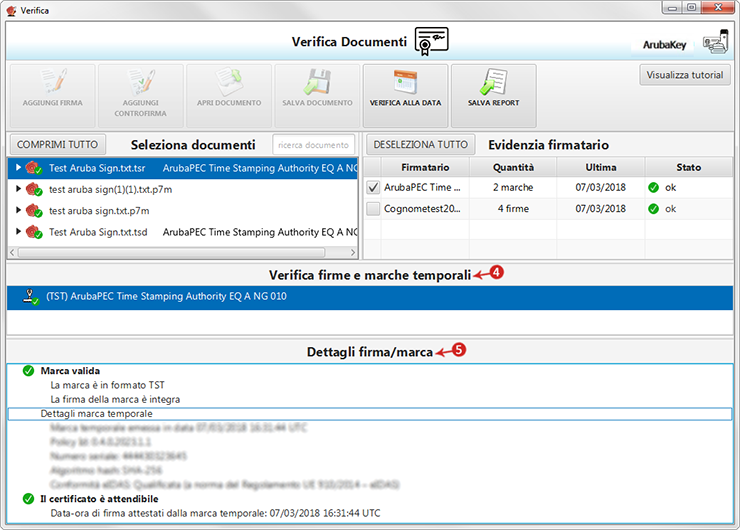Click the Verifica app icon in title bar
This screenshot has width=740, height=530.
(11, 10)
